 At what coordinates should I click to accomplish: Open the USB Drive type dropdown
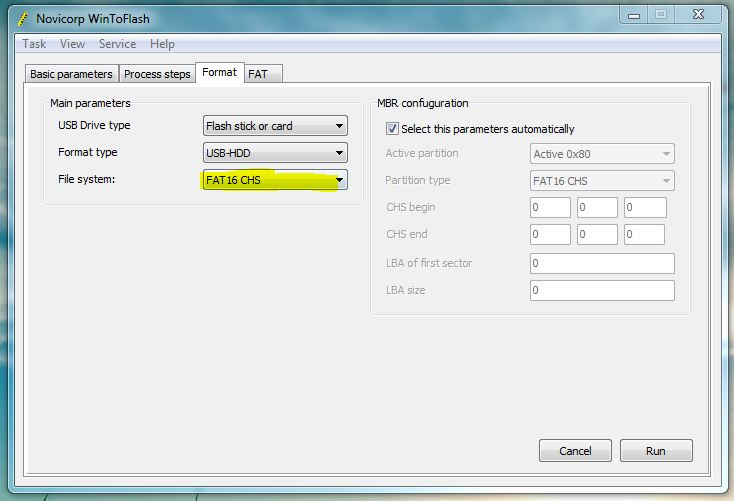pos(275,126)
